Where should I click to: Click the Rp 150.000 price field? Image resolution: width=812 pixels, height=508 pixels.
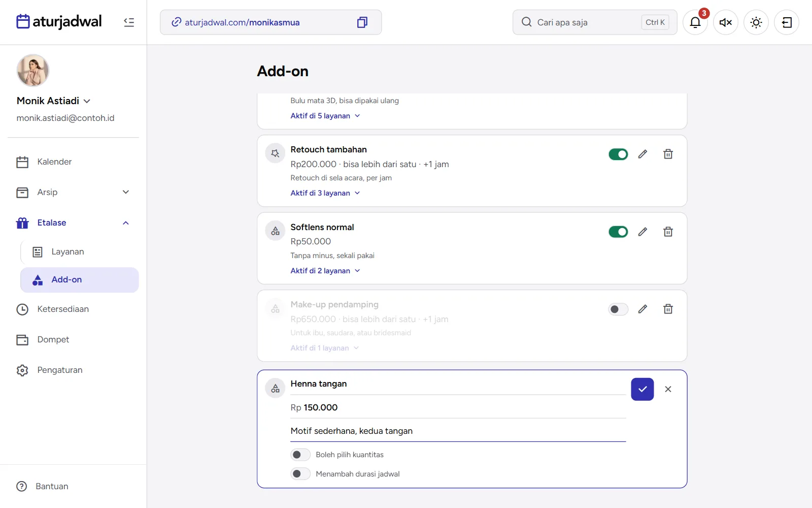458,407
